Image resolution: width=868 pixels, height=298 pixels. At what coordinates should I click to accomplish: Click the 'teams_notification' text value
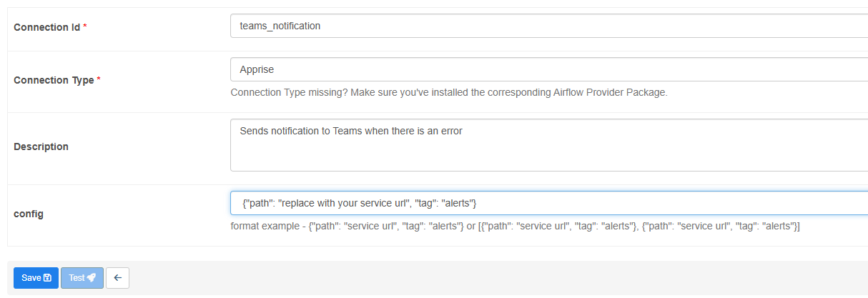click(x=280, y=26)
